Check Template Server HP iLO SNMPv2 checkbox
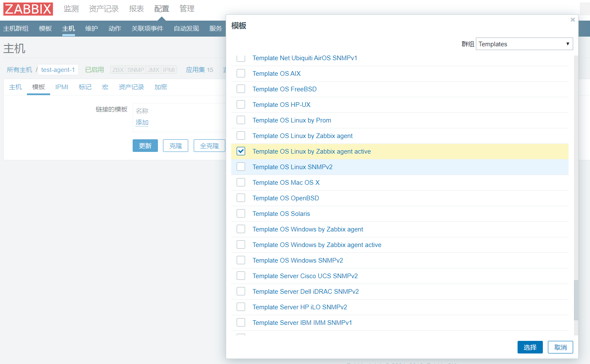Viewport: 590px width, 364px height. point(241,307)
